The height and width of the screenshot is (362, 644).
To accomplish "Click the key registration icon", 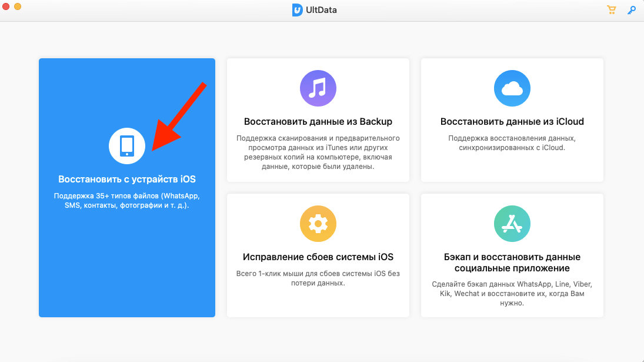I will pos(632,10).
